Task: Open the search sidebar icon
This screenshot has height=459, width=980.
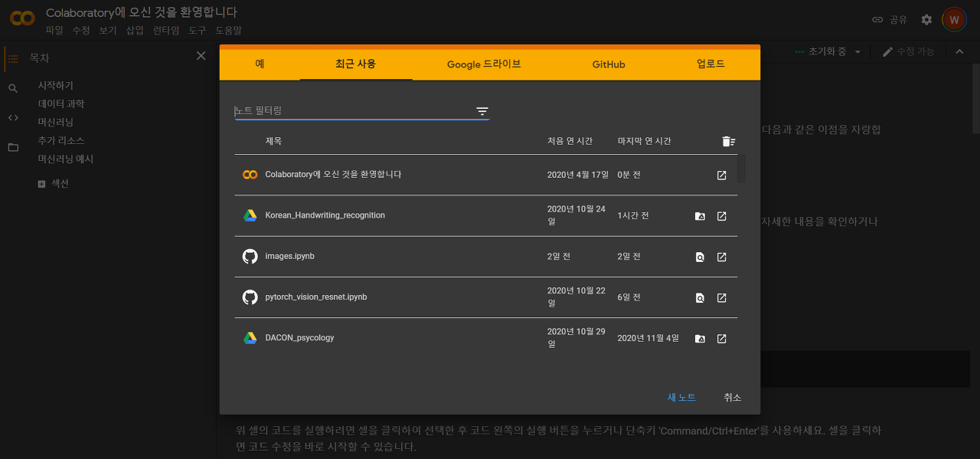Action: click(x=13, y=88)
